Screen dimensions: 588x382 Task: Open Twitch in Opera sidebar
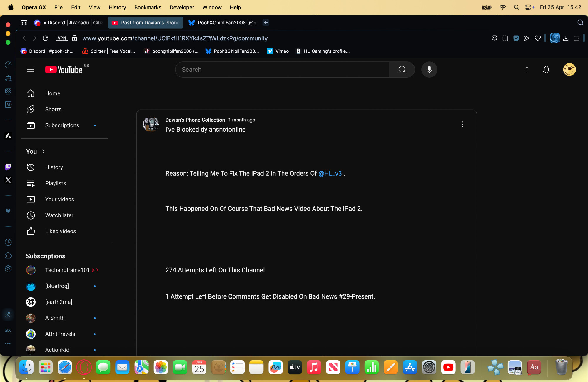pos(8,167)
